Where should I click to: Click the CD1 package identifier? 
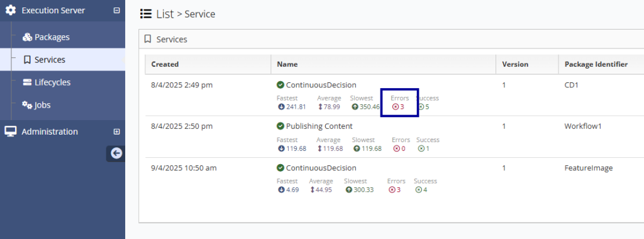click(x=571, y=85)
